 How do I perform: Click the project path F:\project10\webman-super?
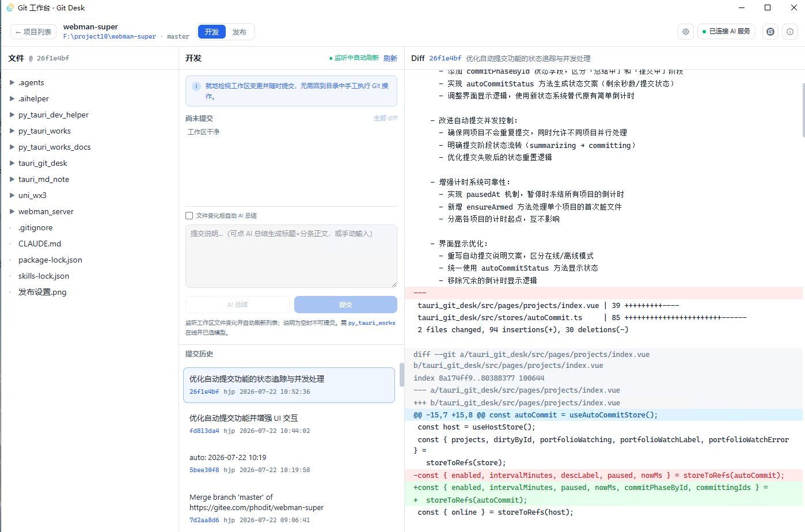coord(109,36)
